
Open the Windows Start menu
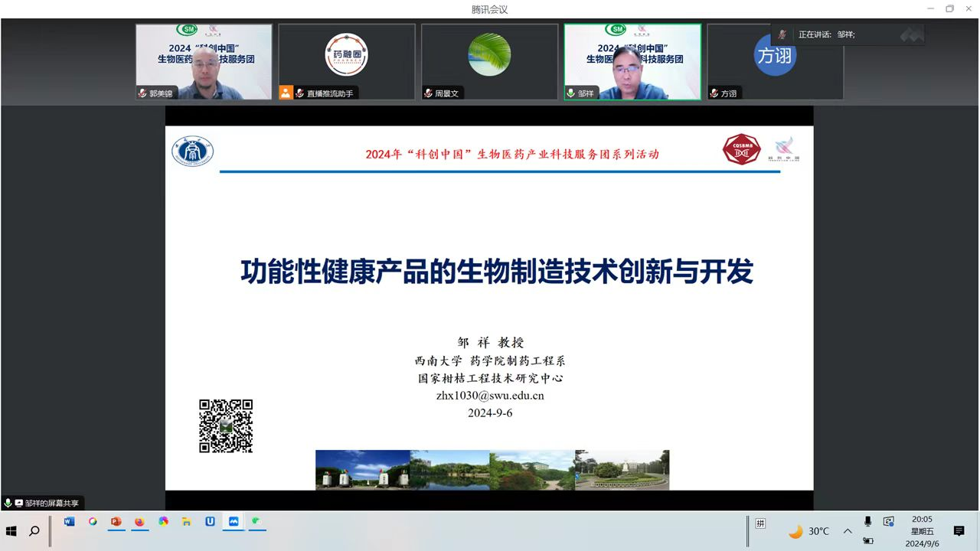click(11, 531)
